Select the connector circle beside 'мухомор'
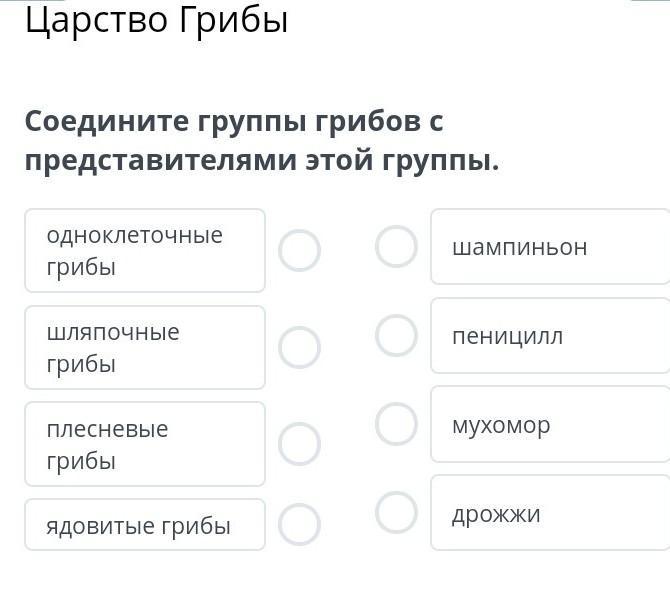Image resolution: width=670 pixels, height=611 pixels. (x=396, y=424)
